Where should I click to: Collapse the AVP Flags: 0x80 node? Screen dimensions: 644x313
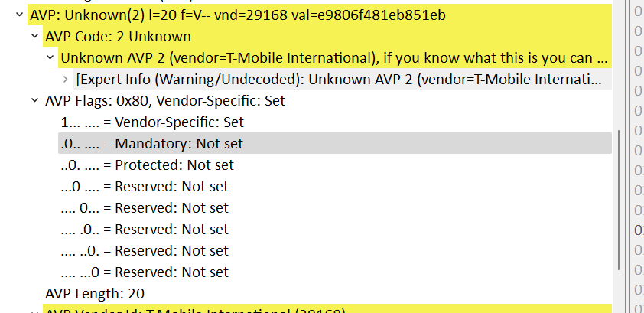pos(34,100)
